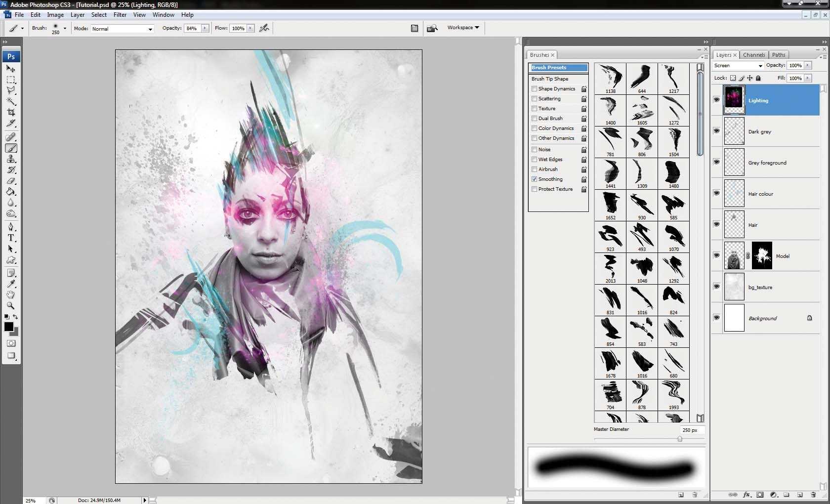
Task: Select the Eyedropper tool
Action: (11, 284)
